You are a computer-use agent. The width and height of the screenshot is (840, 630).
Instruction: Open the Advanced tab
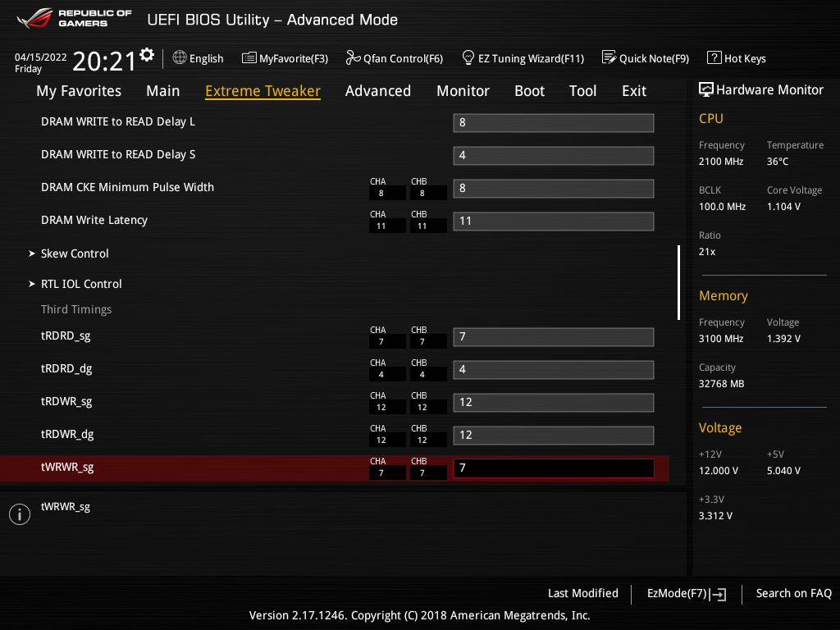coord(378,91)
